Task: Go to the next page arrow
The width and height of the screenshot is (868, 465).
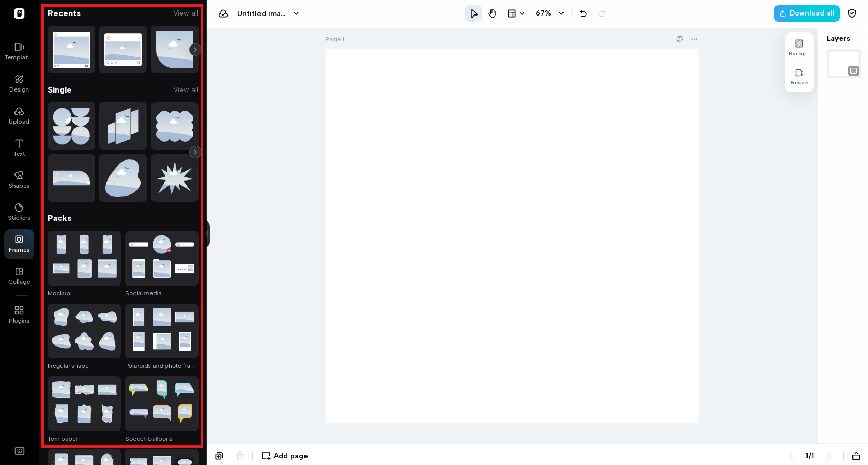Action: (x=829, y=456)
